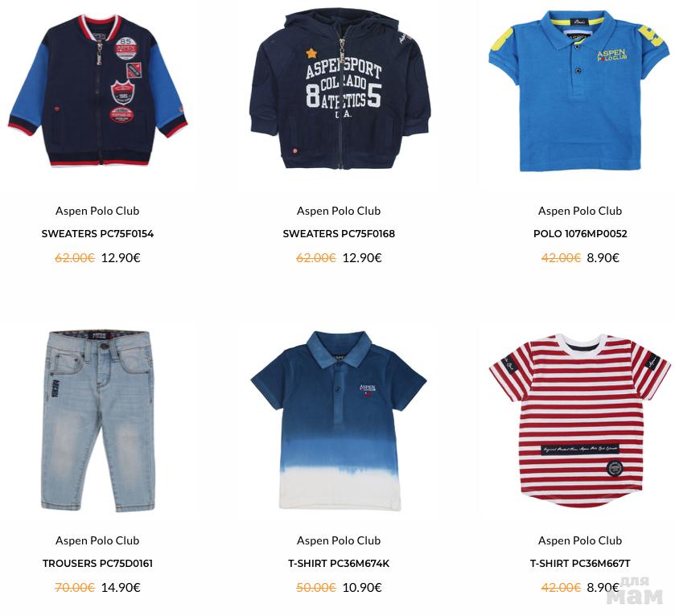Click the TROUSERS PC75D0161 product title
This screenshot has height=616, width=675.
coord(97,563)
